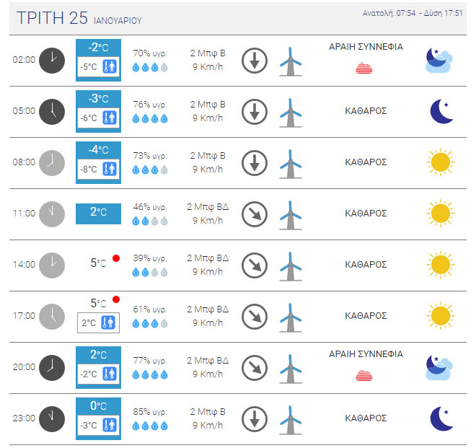Click the cloudy night moon icon at 20:00
Image resolution: width=476 pixels, height=448 pixels.
[x=438, y=367]
